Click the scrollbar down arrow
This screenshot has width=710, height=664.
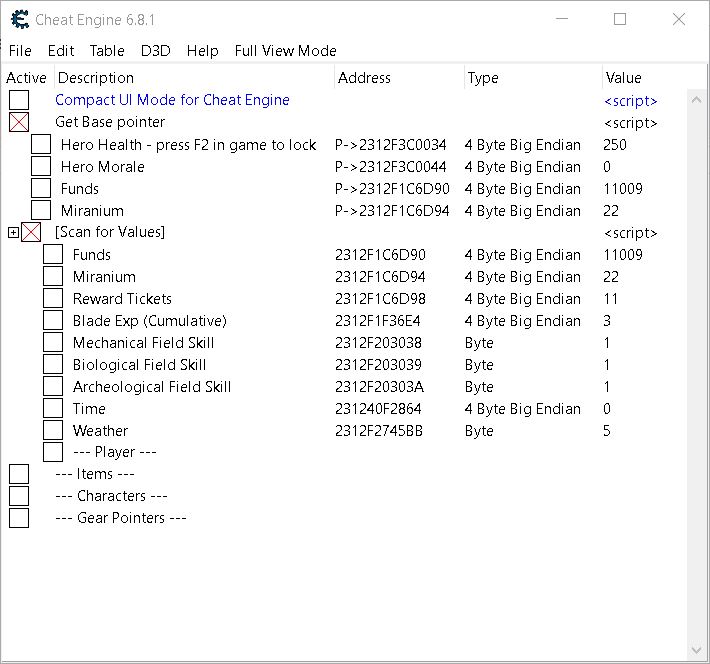coord(696,650)
